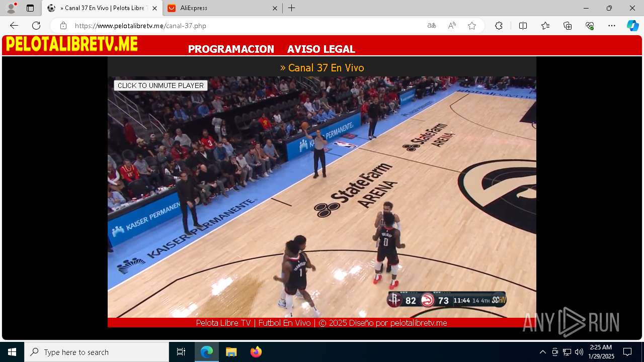Viewport: 644px width, 362px height.
Task: Open Task View on taskbar
Action: click(181, 352)
